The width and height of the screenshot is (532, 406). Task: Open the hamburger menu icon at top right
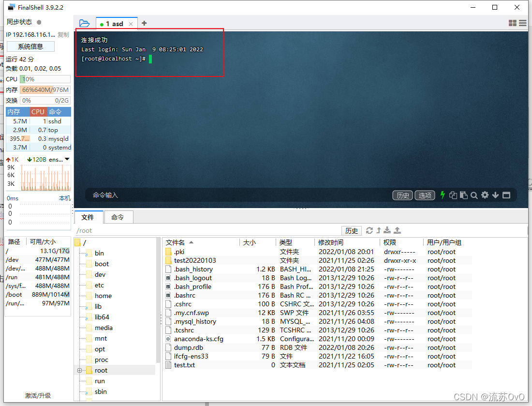point(522,23)
